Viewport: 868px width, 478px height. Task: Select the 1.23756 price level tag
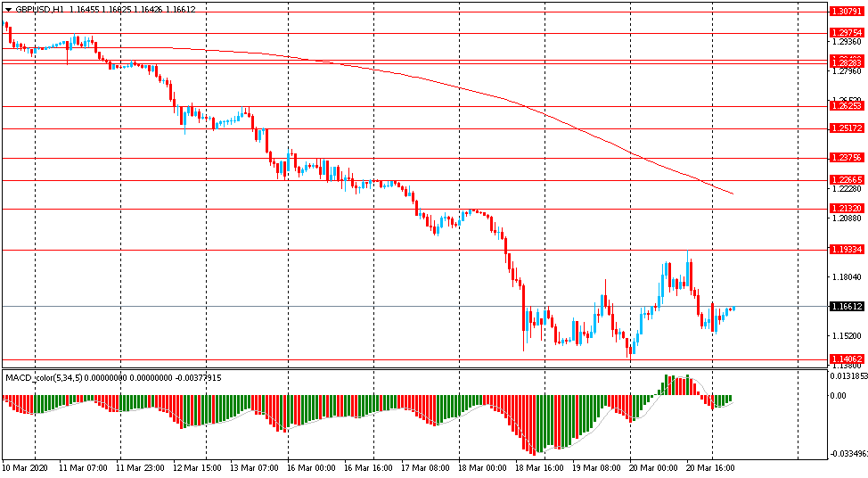845,158
